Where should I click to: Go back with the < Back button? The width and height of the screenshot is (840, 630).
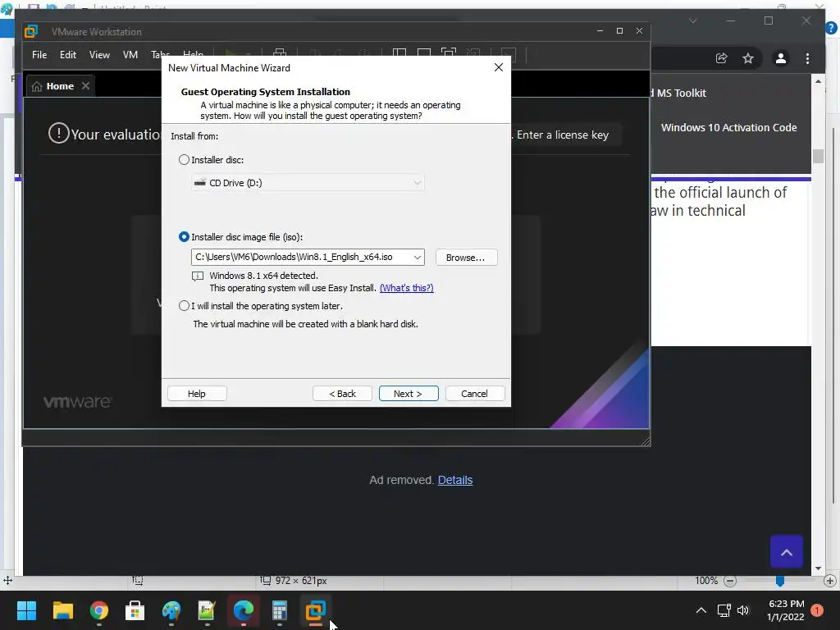(x=342, y=394)
